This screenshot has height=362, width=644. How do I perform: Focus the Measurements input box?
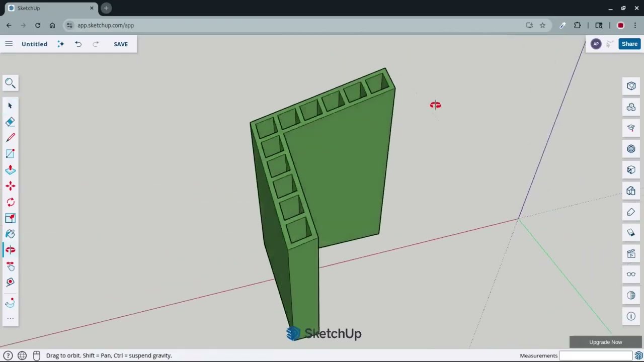595,355
